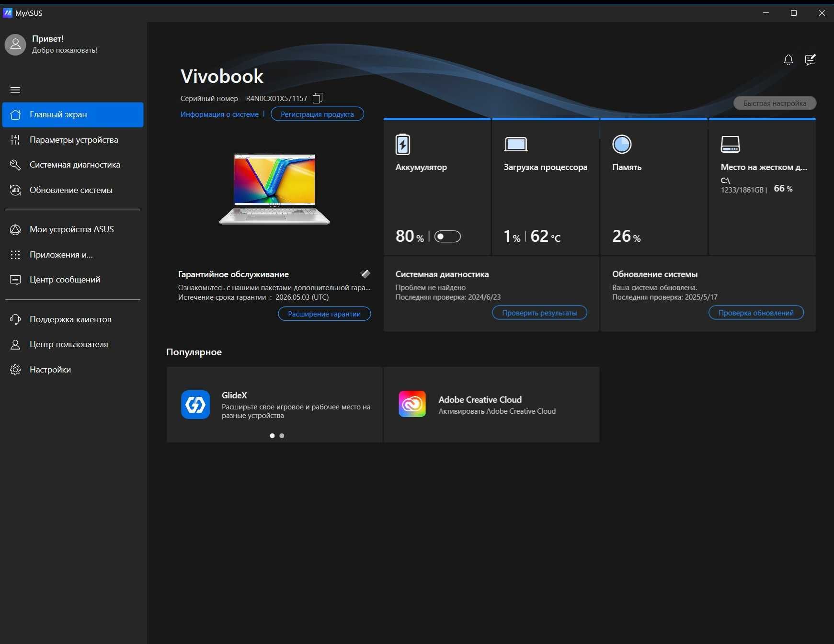Go to Главный экран

tap(73, 114)
